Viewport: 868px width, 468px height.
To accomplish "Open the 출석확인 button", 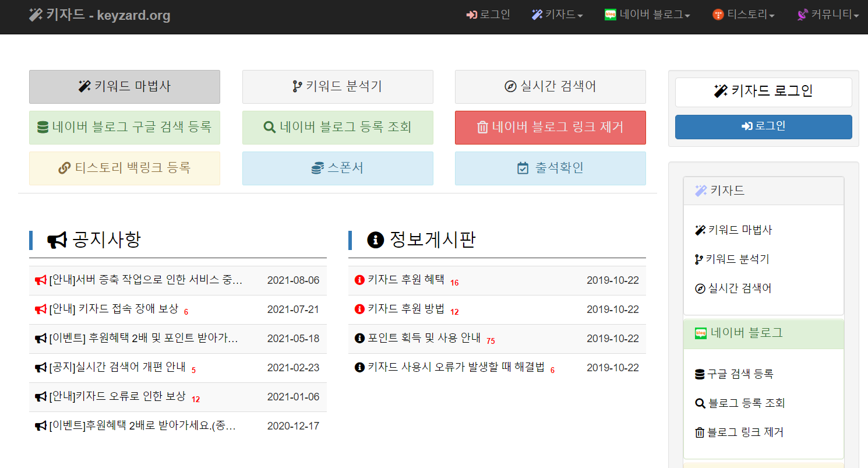I will click(551, 168).
